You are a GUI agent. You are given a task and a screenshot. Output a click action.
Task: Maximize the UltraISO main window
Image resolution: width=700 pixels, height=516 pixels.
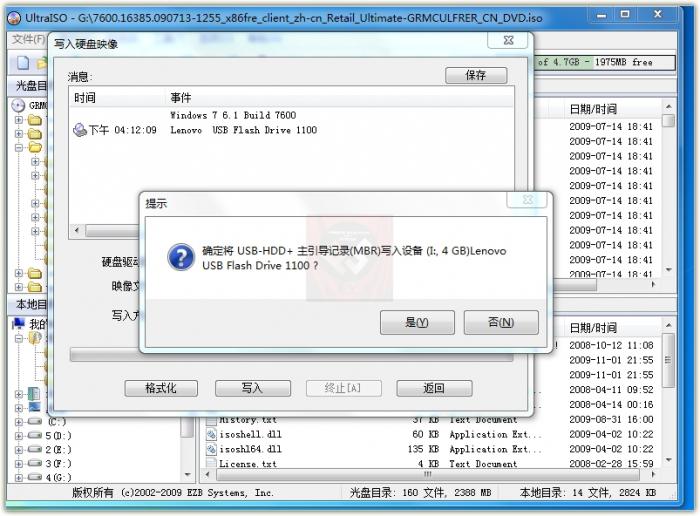(x=625, y=15)
